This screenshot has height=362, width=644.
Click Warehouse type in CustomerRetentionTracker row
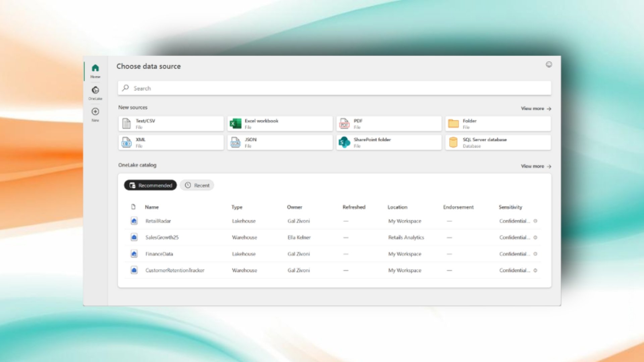pos(245,270)
